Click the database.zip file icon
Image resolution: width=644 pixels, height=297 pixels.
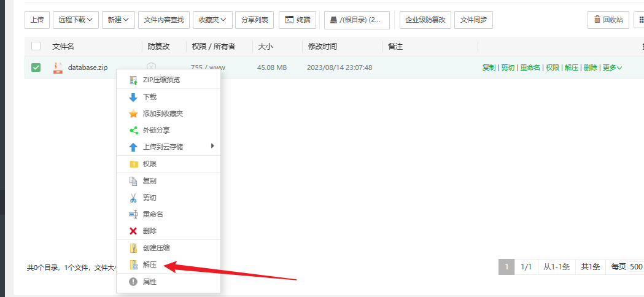coord(58,67)
